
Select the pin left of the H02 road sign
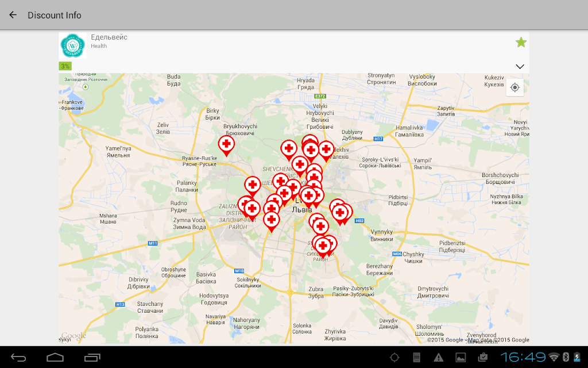[340, 214]
